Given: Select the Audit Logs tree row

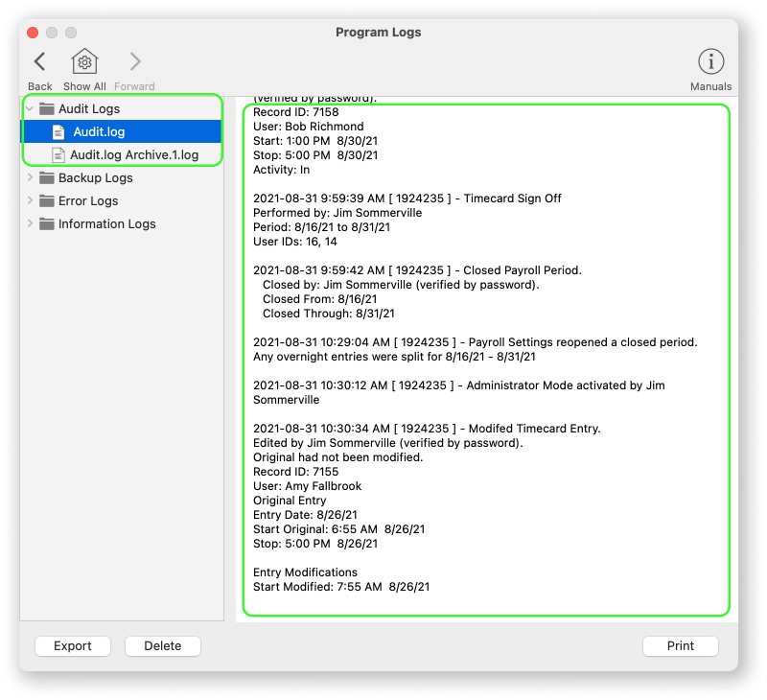Looking at the screenshot, I should 121,108.
